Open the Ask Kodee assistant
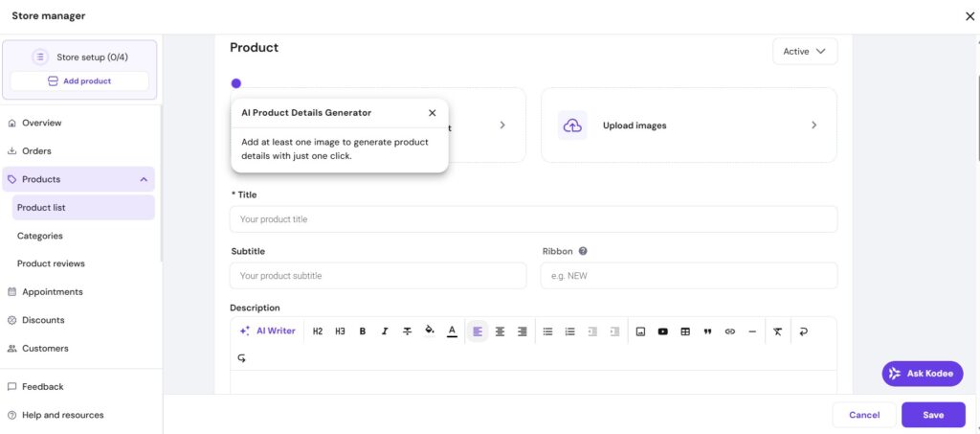This screenshot has height=434, width=980. pos(923,374)
